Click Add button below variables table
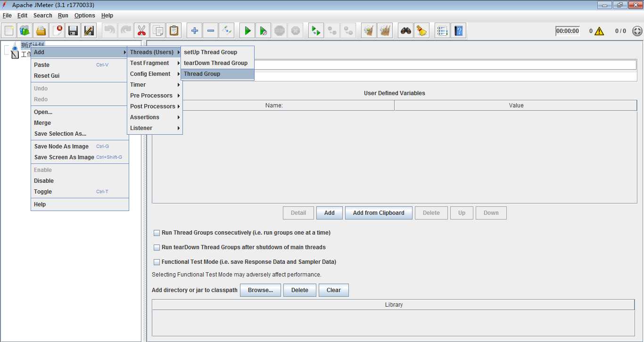The width and height of the screenshot is (644, 342). click(x=330, y=213)
